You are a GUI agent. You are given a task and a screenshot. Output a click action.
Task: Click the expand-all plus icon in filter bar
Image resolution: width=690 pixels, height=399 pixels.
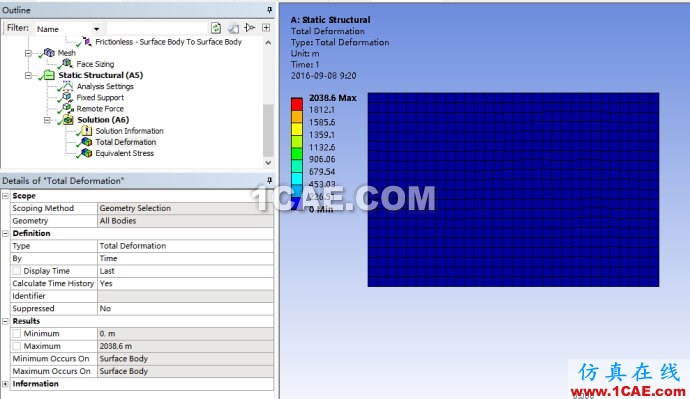pos(266,28)
